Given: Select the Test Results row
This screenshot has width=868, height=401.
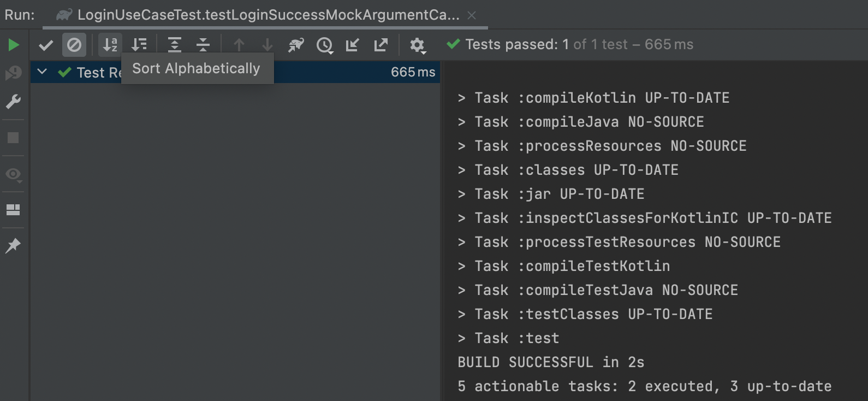Looking at the screenshot, I should point(235,72).
